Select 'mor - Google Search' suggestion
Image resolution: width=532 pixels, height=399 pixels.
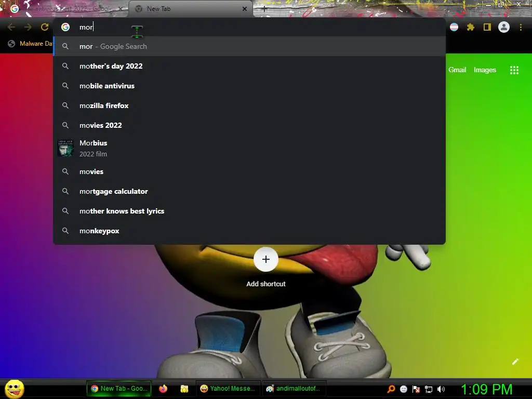[x=249, y=46]
